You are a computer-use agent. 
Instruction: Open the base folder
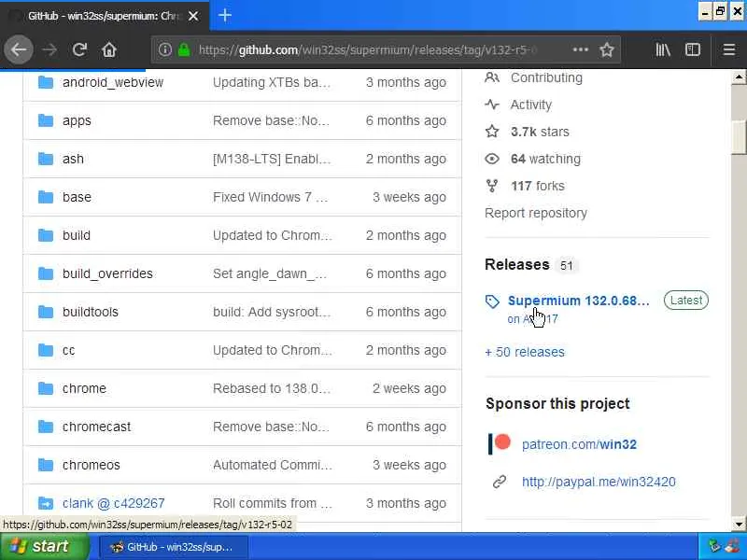[77, 197]
